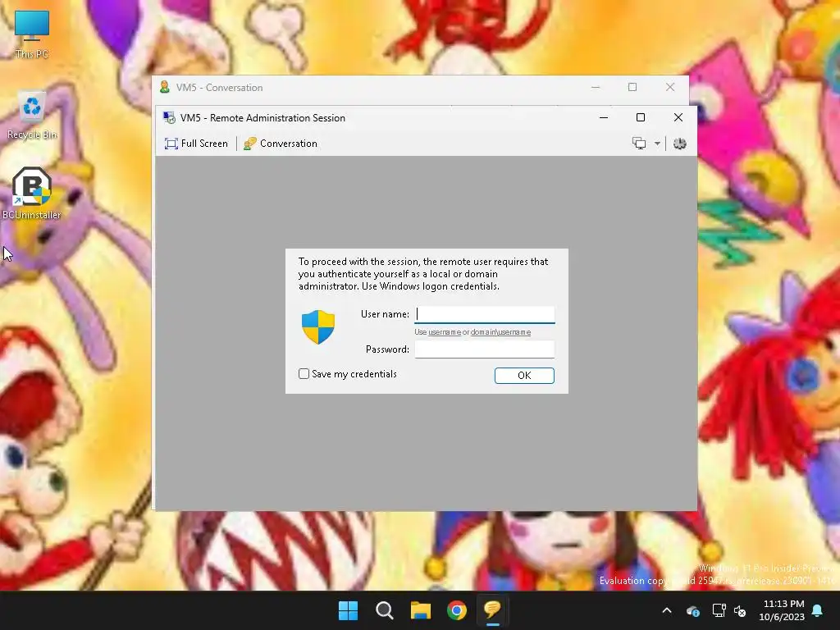
Task: Close the VM5 - Conversation window
Action: [670, 87]
